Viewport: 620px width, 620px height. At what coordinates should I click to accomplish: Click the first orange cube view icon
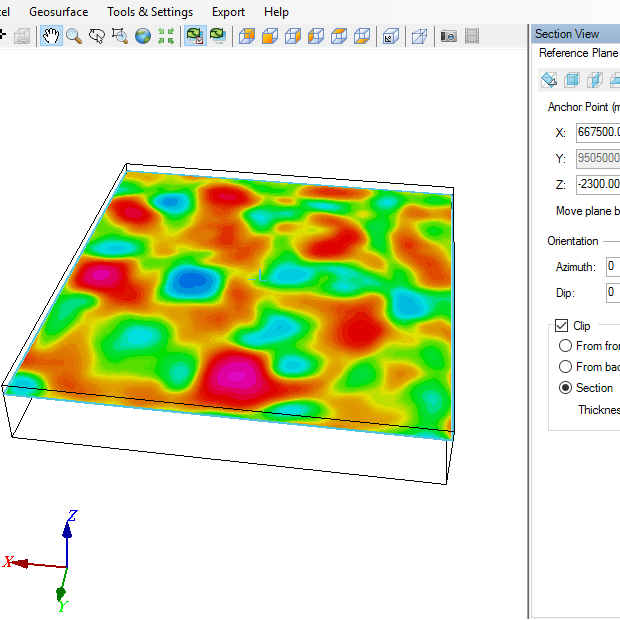pos(245,36)
